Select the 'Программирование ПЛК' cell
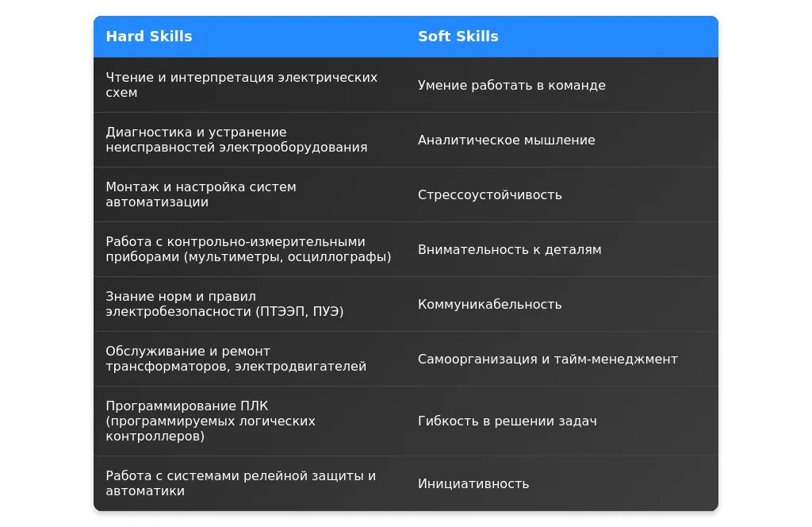Image resolution: width=812 pixels, height=527 pixels. 210,421
